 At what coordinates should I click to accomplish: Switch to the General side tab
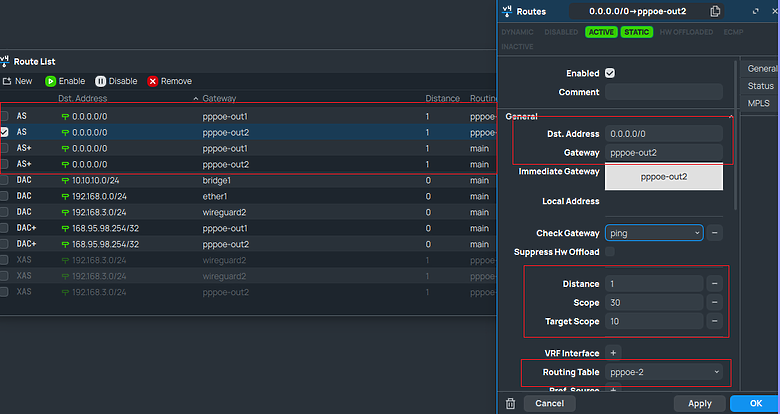pos(761,69)
